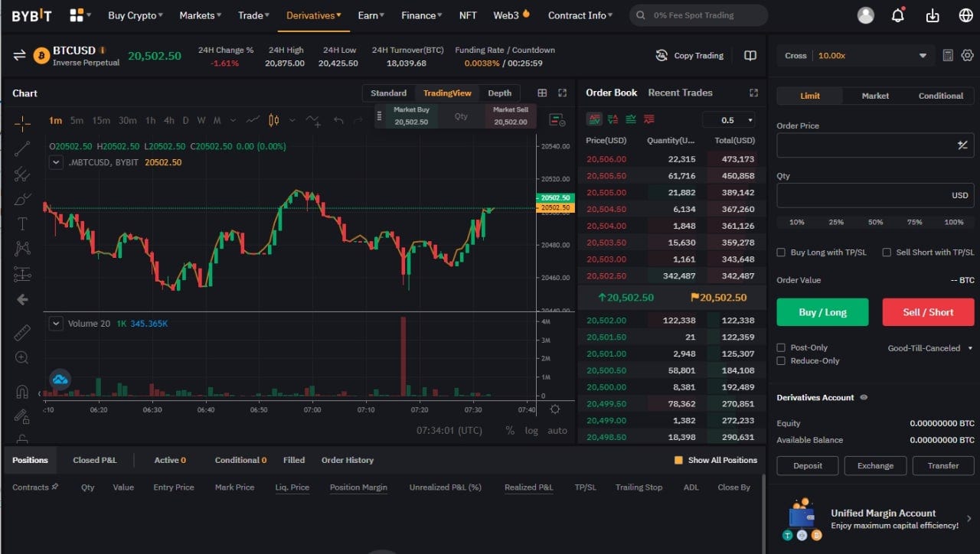The width and height of the screenshot is (980, 554).
Task: Collapse the .MBTCUSD legend expander
Action: click(x=56, y=162)
